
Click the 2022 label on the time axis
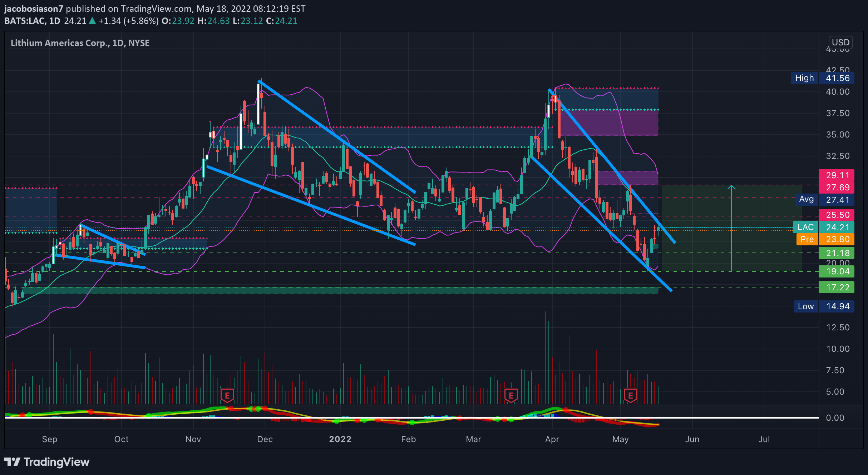click(x=340, y=439)
